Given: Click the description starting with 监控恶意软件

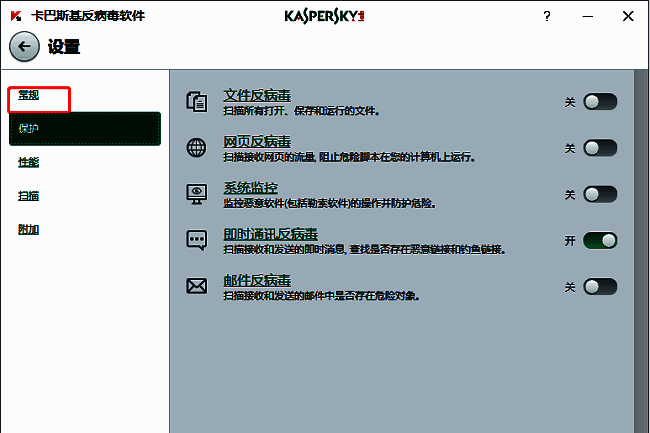Looking at the screenshot, I should click(330, 203).
